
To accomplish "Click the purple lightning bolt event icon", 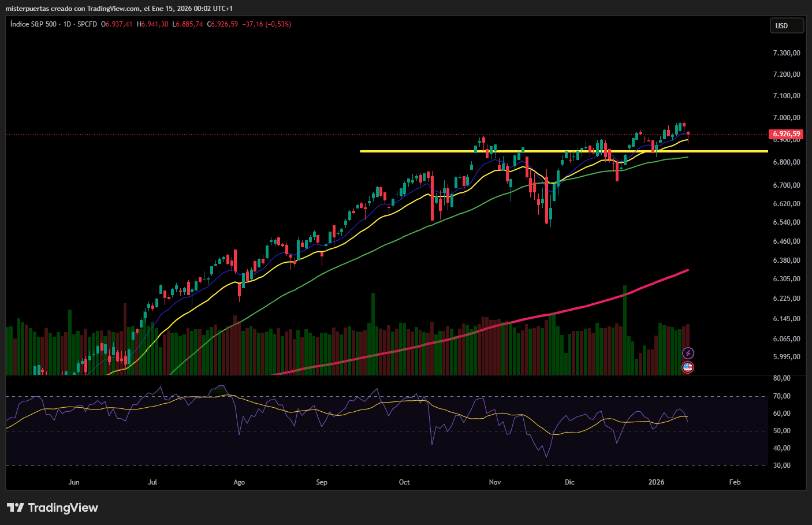I will click(x=688, y=353).
